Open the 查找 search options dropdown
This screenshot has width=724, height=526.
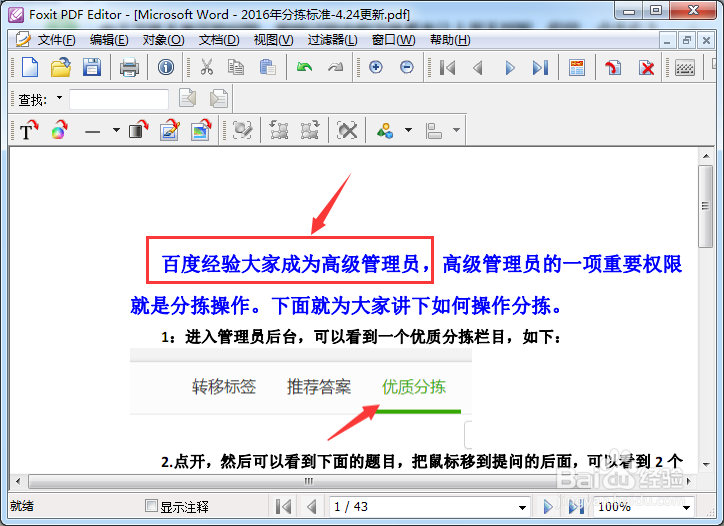click(59, 98)
